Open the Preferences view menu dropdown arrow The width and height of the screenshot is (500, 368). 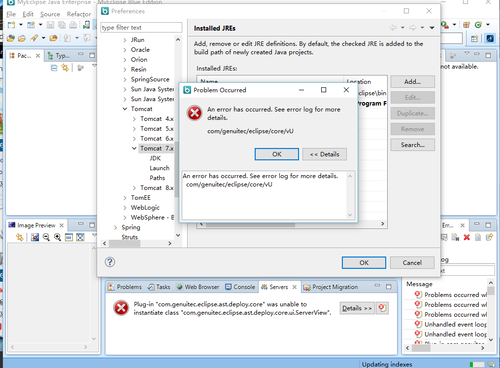click(432, 28)
